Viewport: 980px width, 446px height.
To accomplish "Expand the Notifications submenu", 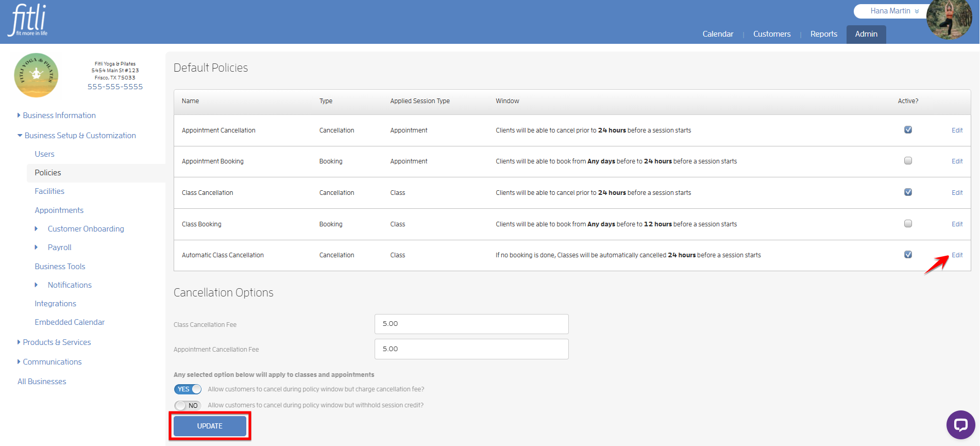I will [x=36, y=285].
